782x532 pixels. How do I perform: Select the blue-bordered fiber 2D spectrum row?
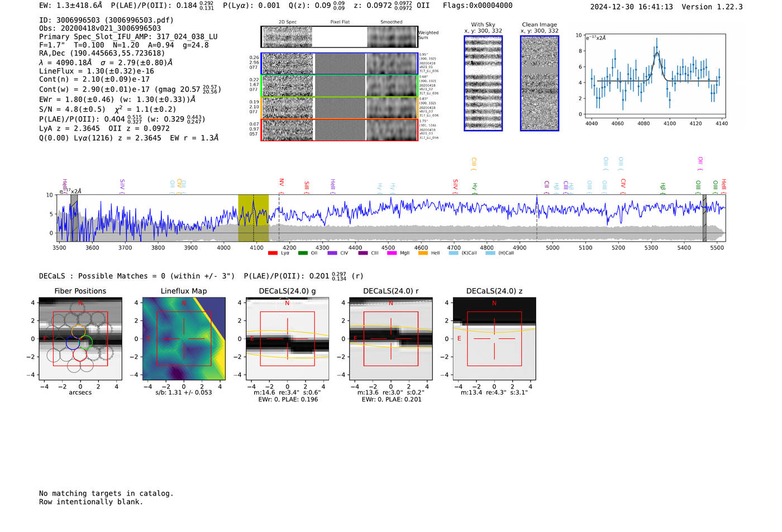(x=339, y=64)
